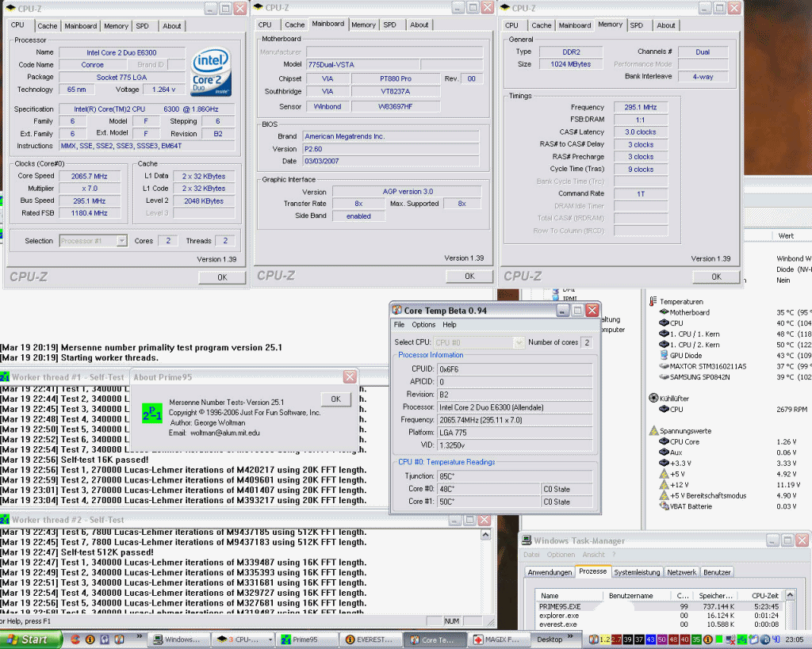Click the Worker thread #2 window icon
The image size is (812, 649).
(x=5, y=519)
